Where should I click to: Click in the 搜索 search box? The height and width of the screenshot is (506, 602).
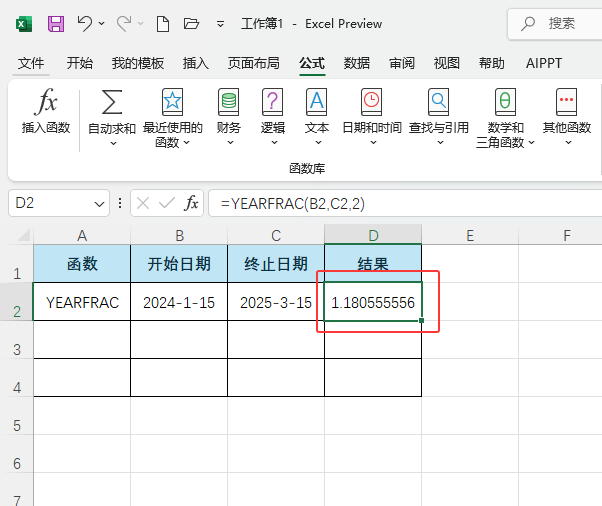tap(555, 24)
